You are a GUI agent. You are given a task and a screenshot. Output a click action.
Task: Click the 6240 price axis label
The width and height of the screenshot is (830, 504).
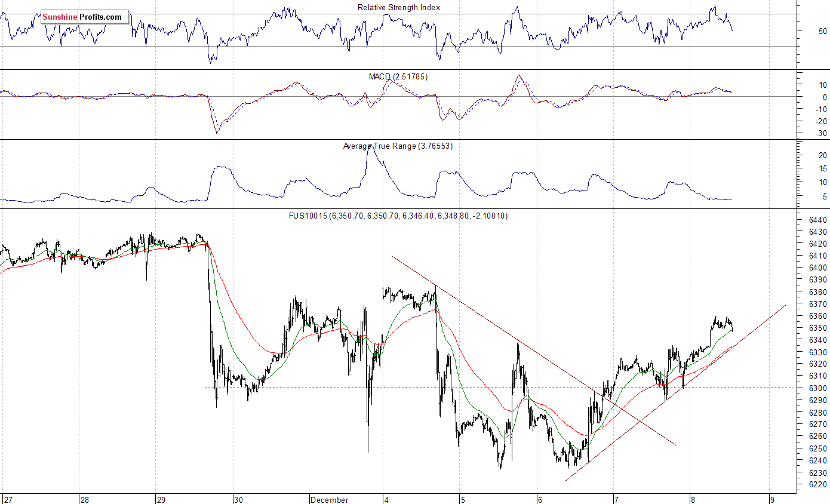point(817,460)
